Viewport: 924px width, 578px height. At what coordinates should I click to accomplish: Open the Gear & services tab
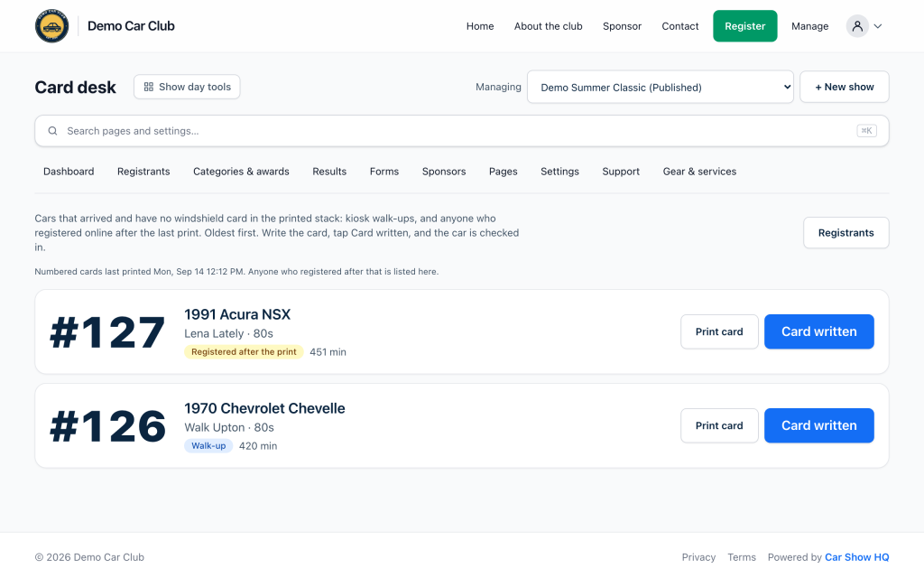699,172
